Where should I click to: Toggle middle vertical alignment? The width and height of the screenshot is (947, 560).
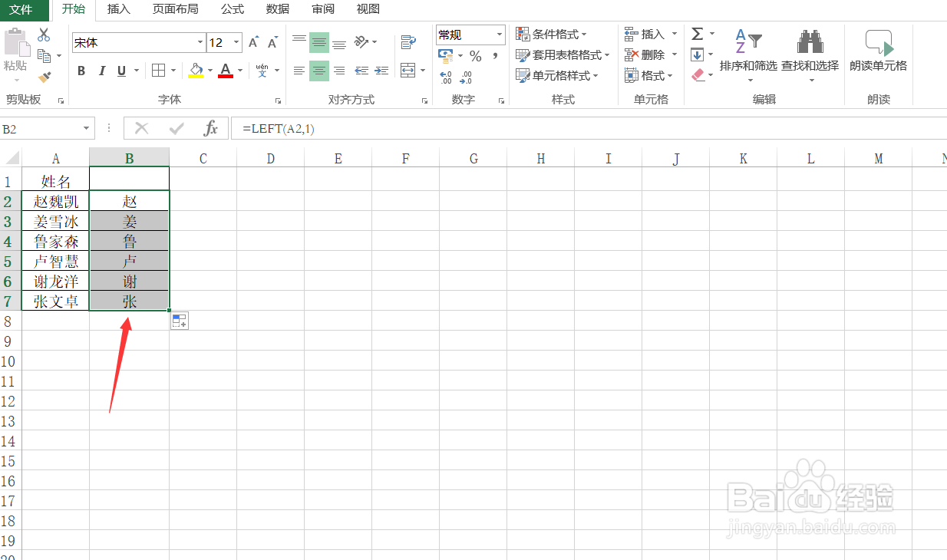click(x=318, y=42)
